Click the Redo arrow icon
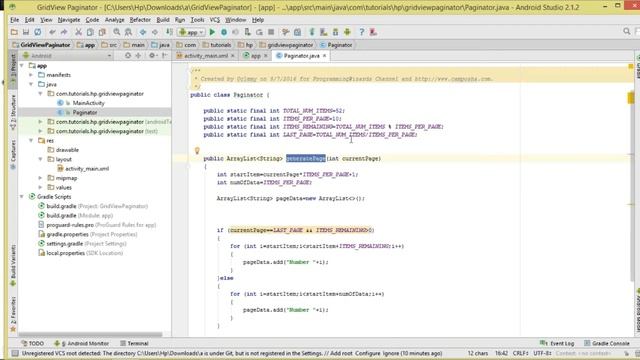This screenshot has height=360, width=640. tap(64, 32)
